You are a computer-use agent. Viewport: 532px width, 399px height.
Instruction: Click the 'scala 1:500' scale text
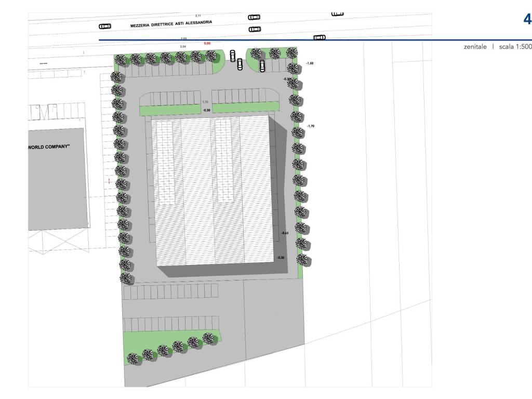click(515, 47)
